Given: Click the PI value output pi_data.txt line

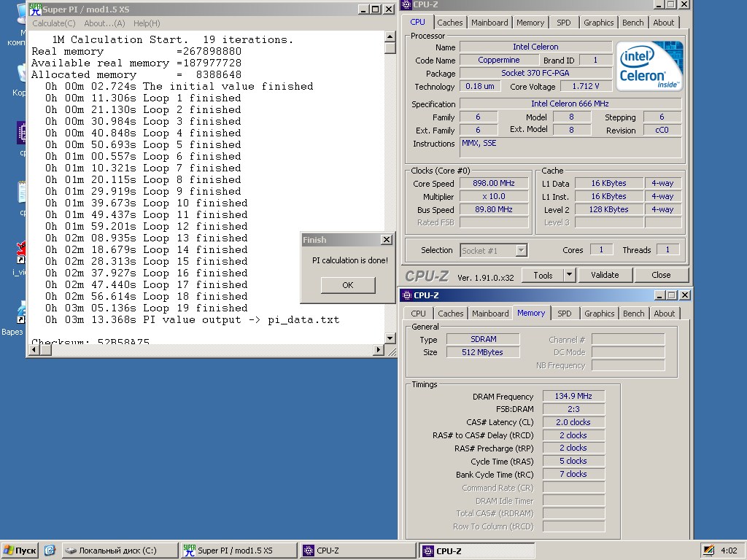Looking at the screenshot, I should pos(193,320).
